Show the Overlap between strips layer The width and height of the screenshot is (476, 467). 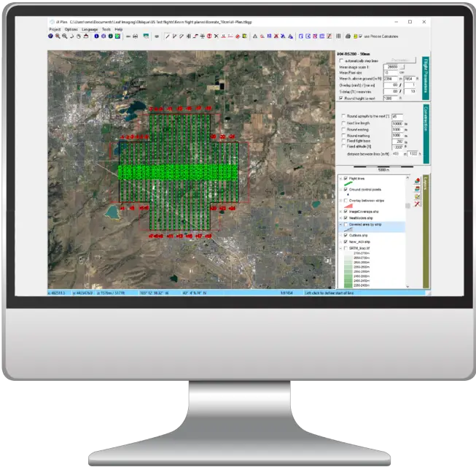pos(346,201)
